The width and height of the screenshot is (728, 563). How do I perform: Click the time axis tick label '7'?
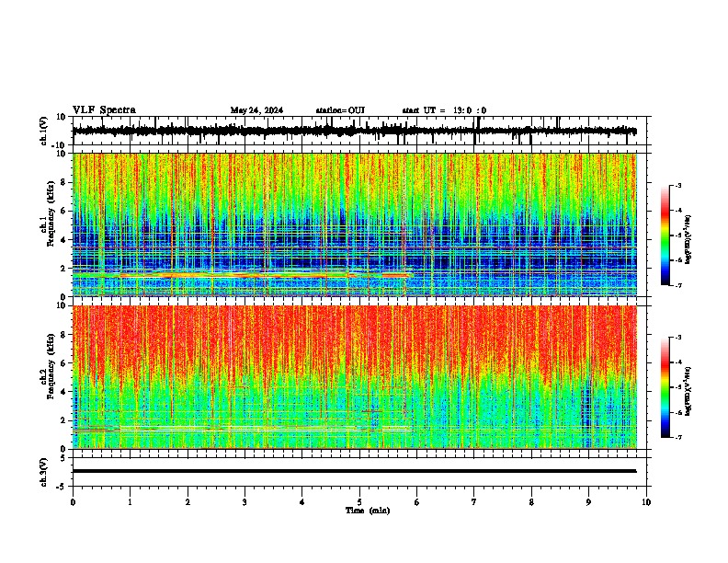click(x=474, y=502)
